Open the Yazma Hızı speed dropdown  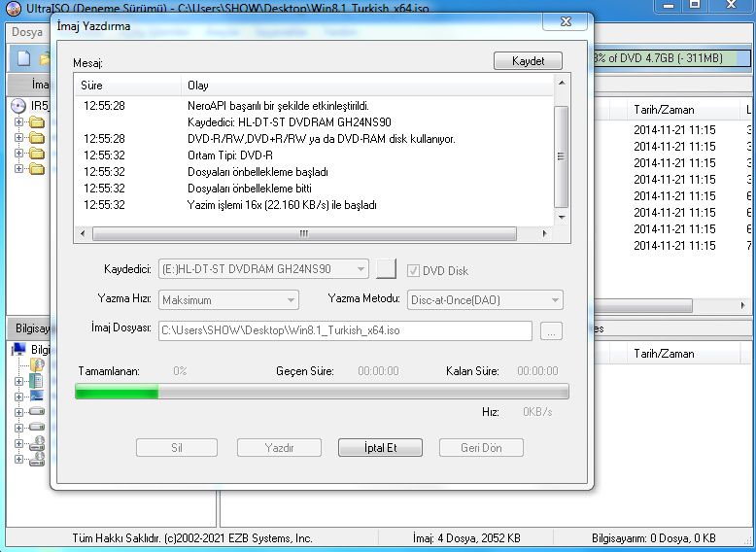coord(291,300)
